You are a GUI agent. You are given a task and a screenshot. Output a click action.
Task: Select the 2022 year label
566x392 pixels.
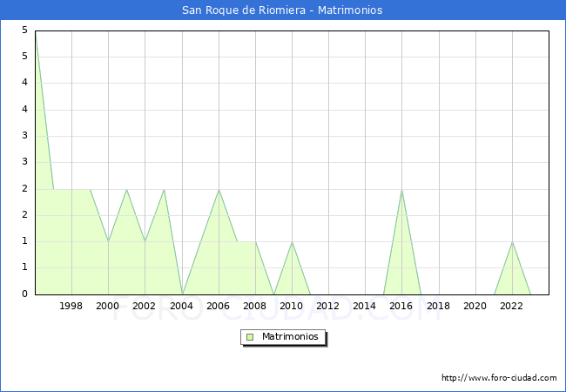(512, 306)
